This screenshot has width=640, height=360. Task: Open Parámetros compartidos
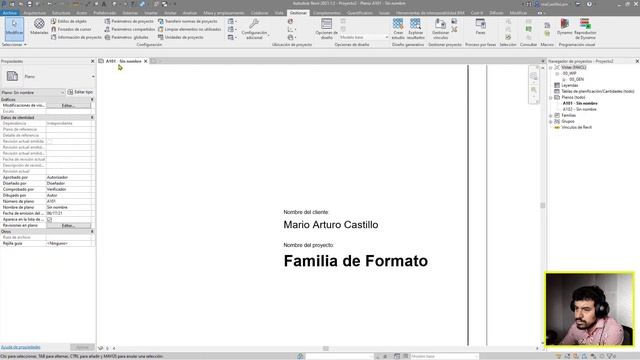click(x=130, y=29)
